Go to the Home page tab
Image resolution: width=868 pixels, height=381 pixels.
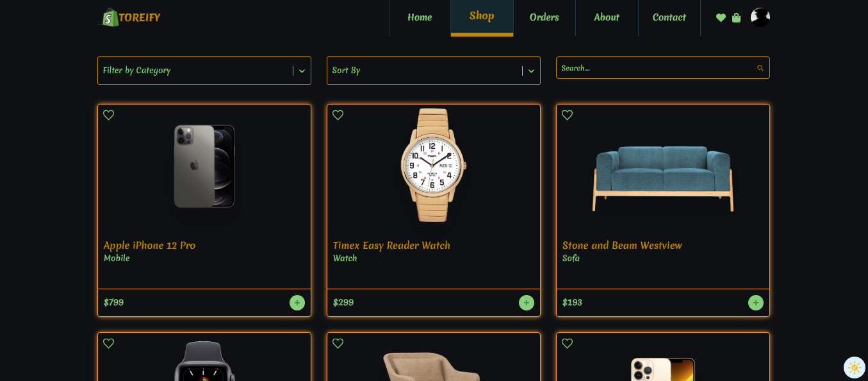pos(420,18)
